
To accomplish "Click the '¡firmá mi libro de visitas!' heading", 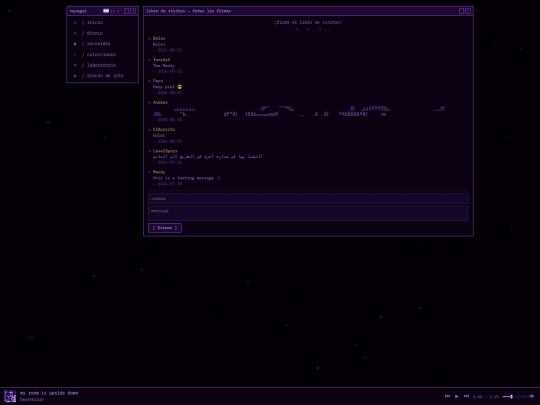I will 308,22.
